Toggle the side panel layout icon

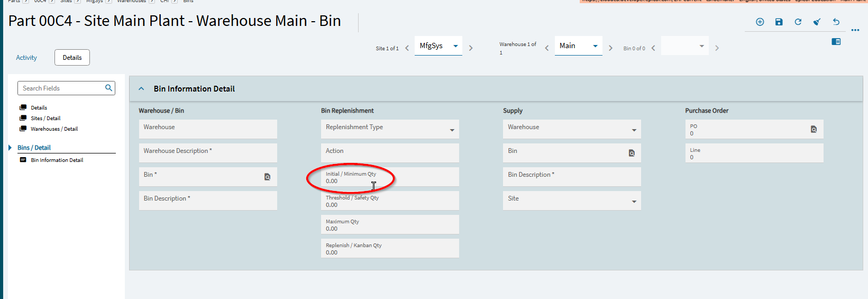point(836,42)
